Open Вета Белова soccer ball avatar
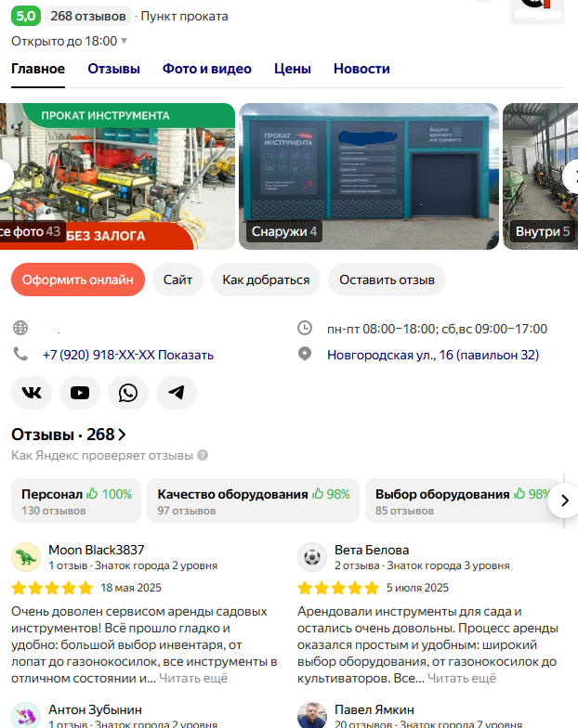The width and height of the screenshot is (578, 728). pyautogui.click(x=312, y=557)
